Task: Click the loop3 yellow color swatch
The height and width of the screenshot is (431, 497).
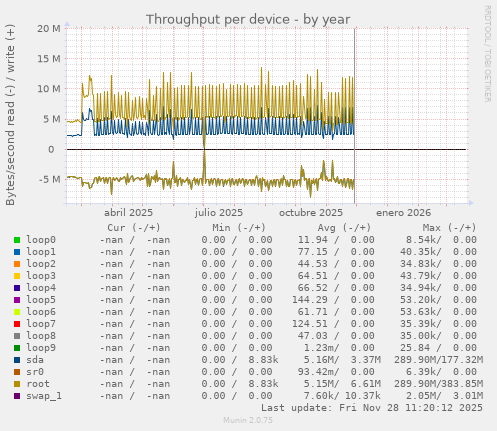Action: tap(17, 276)
